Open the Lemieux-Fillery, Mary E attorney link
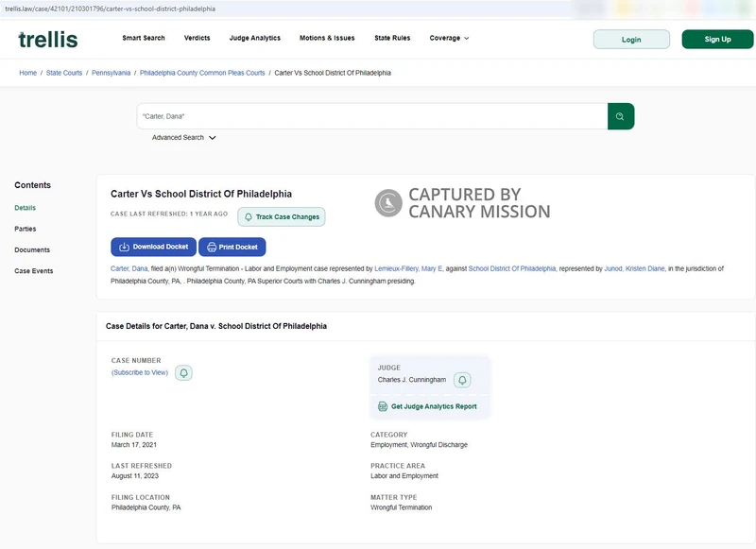The width and height of the screenshot is (756, 549). tap(408, 268)
